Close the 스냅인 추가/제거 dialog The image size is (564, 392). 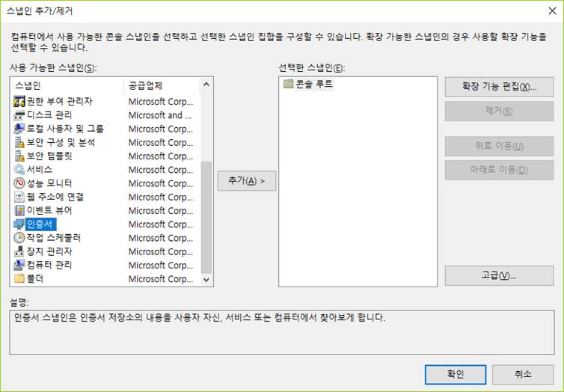552,10
